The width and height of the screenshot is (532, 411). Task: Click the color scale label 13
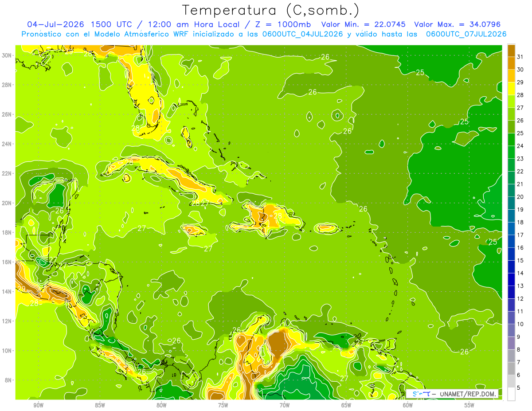pos(520,286)
